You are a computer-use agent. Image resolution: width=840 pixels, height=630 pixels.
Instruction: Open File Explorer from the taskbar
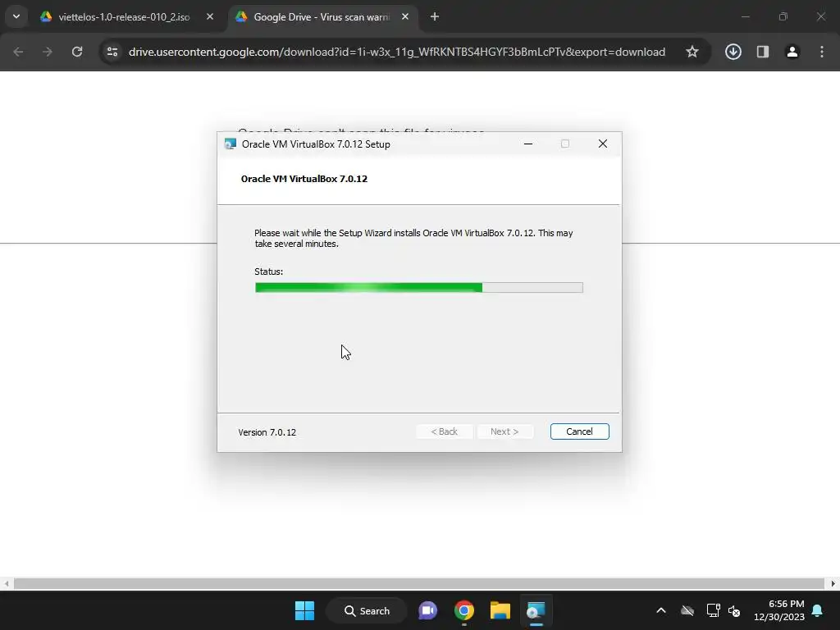point(500,610)
